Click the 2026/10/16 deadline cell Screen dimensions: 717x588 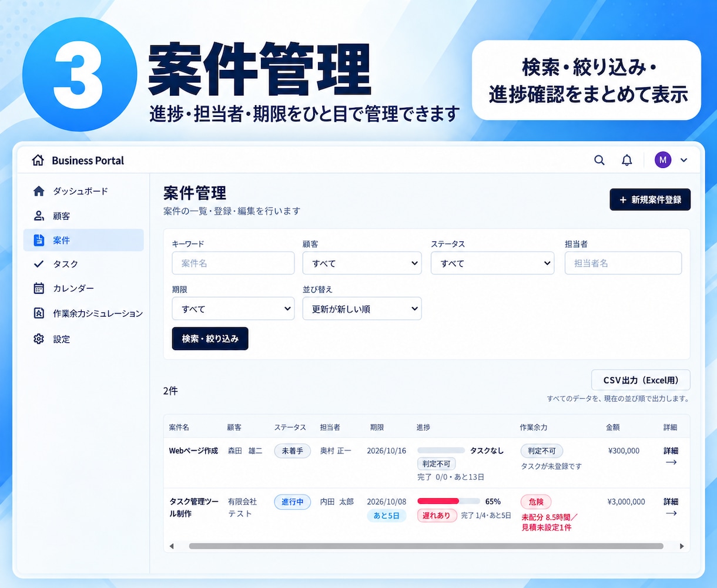(x=386, y=451)
